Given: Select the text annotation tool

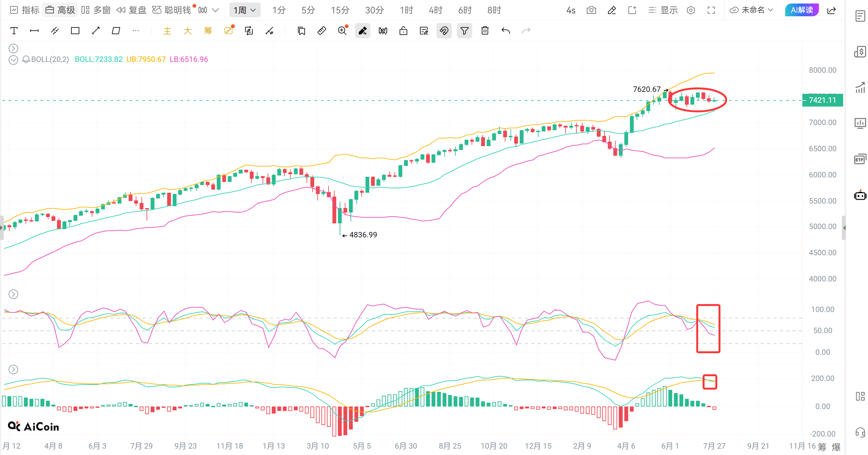Looking at the screenshot, I should (14, 31).
